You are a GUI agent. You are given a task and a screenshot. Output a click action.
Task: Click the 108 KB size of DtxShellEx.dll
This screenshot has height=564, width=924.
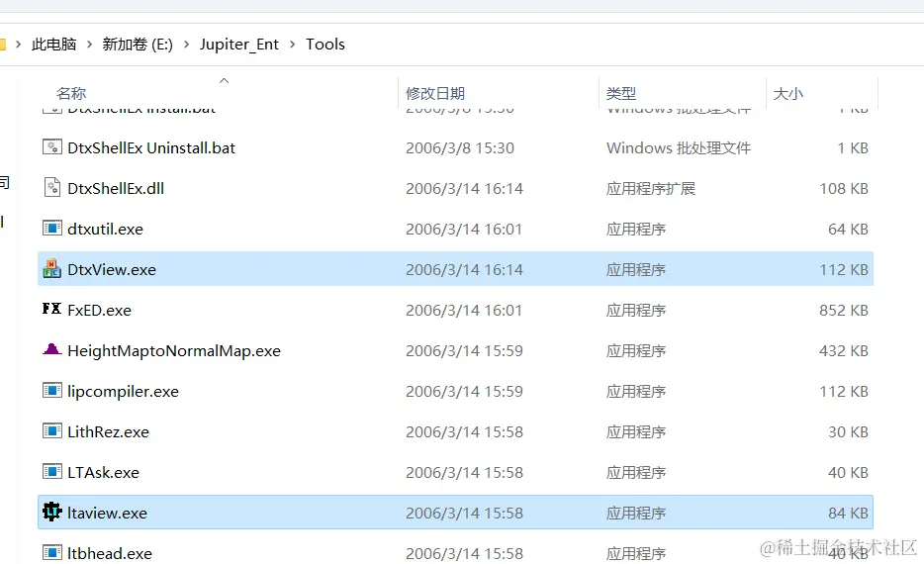click(x=843, y=189)
